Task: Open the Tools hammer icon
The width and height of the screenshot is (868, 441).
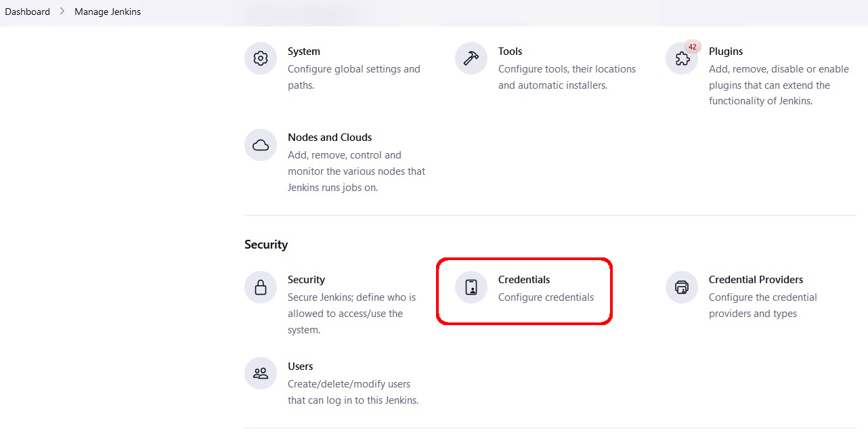Action: tap(471, 58)
